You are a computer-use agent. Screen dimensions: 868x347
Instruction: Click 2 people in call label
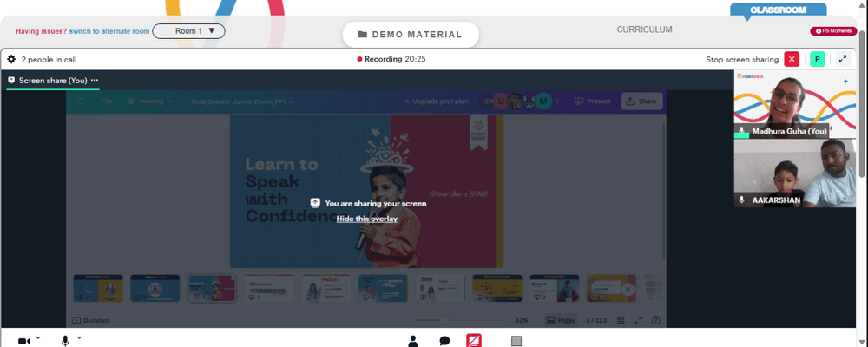(x=49, y=59)
